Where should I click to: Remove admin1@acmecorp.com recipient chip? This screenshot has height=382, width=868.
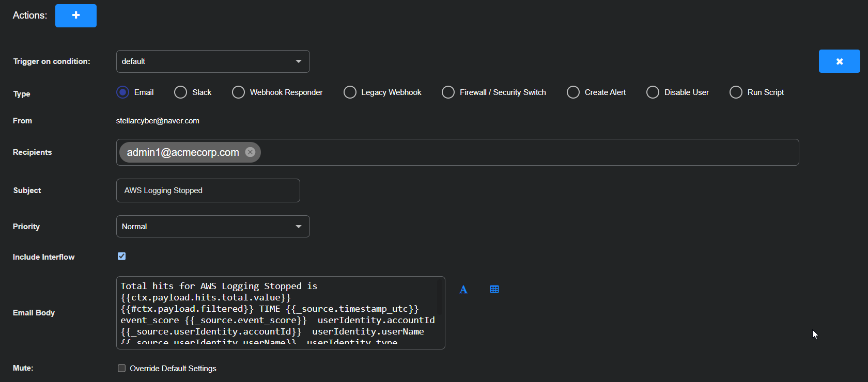click(x=250, y=152)
